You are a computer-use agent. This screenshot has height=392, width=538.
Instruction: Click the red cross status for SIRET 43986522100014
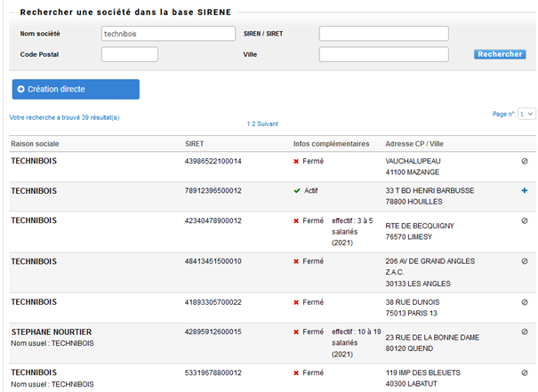pyautogui.click(x=296, y=161)
